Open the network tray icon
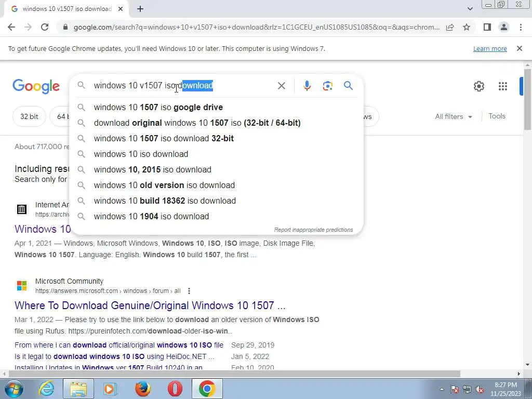532x399 pixels. pyautogui.click(x=467, y=390)
